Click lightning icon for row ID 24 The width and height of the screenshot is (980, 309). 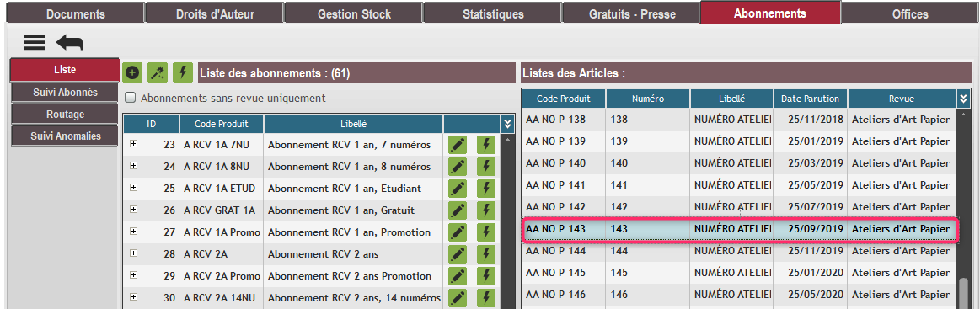coord(486,167)
